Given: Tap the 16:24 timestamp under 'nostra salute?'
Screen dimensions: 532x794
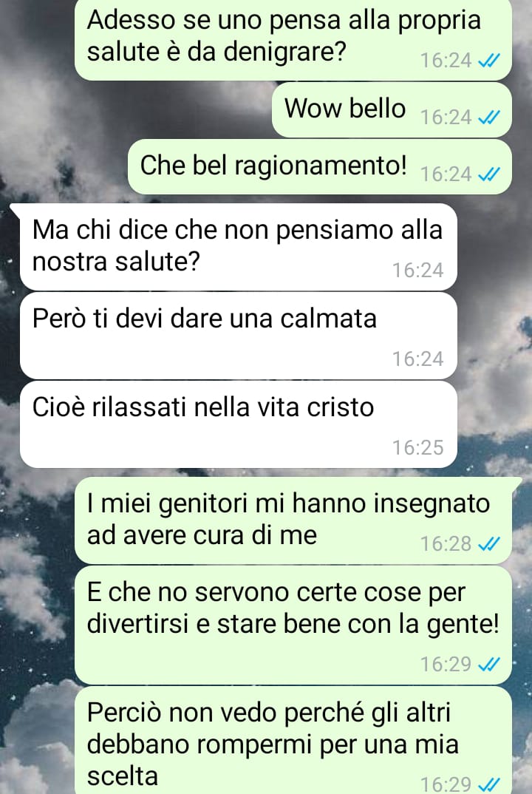Looking at the screenshot, I should pyautogui.click(x=418, y=271).
